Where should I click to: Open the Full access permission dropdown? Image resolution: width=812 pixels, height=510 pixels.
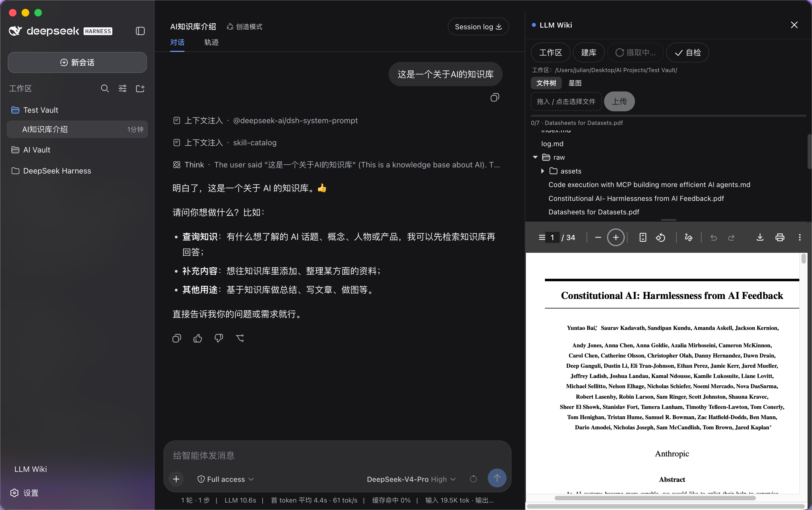pos(225,479)
